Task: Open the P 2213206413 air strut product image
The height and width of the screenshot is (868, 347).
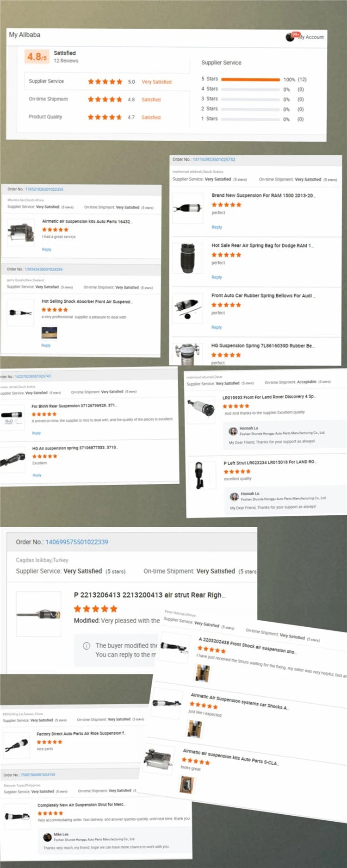Action: tap(39, 614)
